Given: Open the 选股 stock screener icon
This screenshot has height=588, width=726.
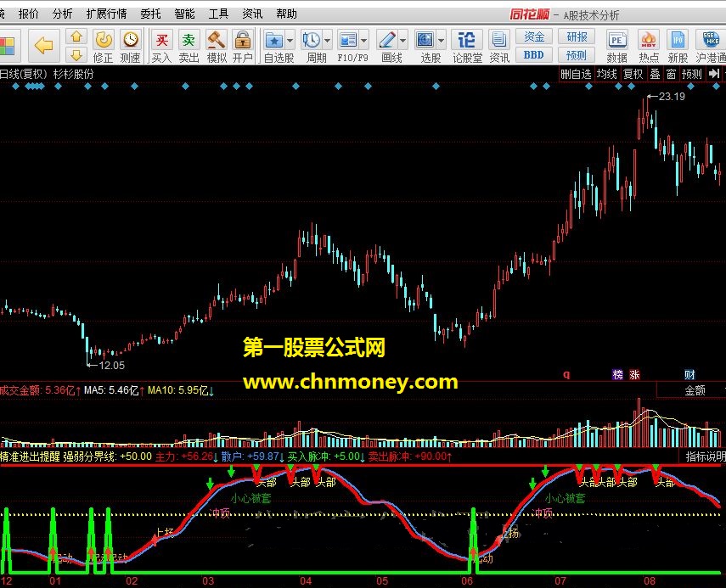Looking at the screenshot, I should point(425,40).
